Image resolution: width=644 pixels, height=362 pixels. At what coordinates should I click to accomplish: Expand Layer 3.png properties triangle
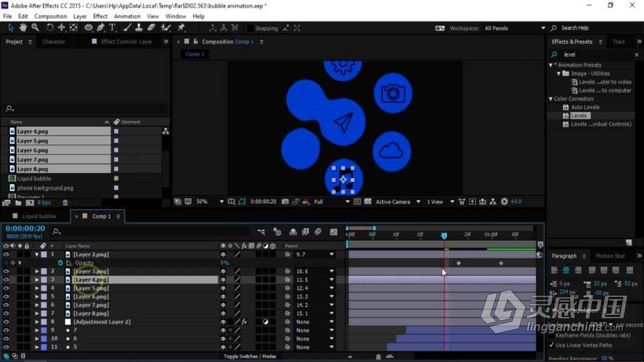(x=37, y=271)
